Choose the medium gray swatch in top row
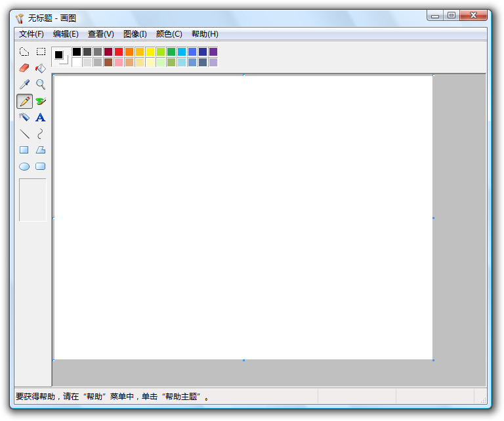 (x=98, y=52)
